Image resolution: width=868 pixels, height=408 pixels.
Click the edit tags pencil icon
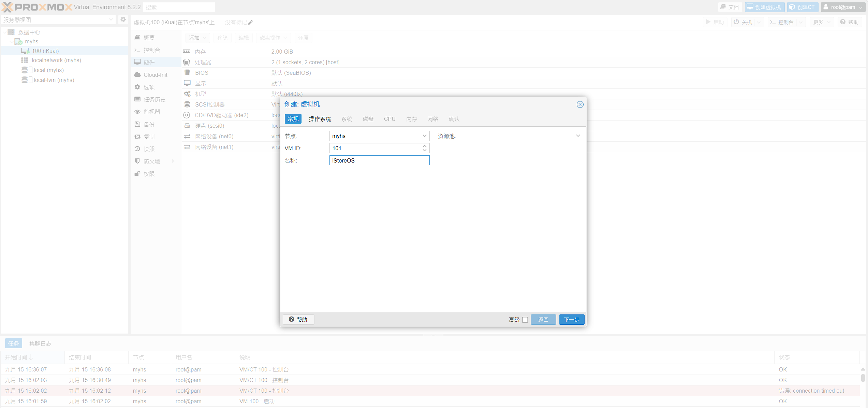pos(250,23)
